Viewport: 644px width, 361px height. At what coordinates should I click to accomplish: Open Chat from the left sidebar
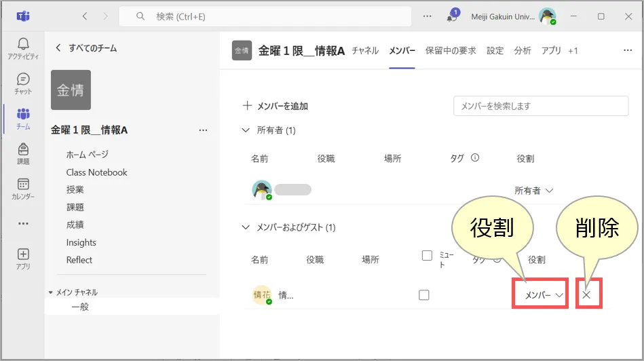click(x=23, y=83)
